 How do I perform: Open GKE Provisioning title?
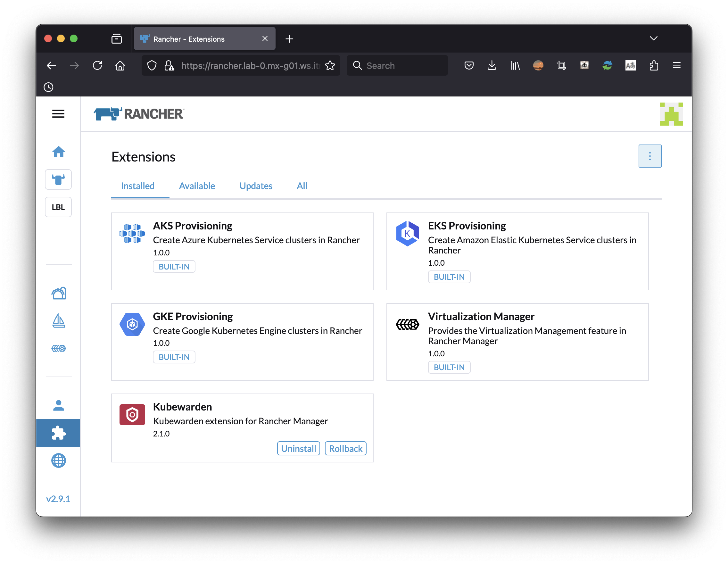[193, 316]
